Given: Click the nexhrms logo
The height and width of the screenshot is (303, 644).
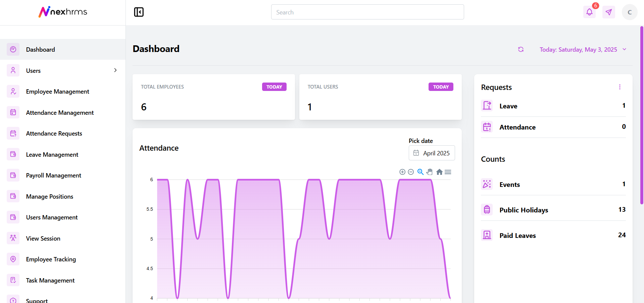Looking at the screenshot, I should (63, 12).
